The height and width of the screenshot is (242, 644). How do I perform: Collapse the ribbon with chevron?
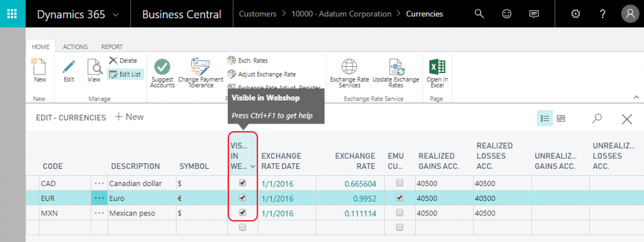pyautogui.click(x=636, y=98)
